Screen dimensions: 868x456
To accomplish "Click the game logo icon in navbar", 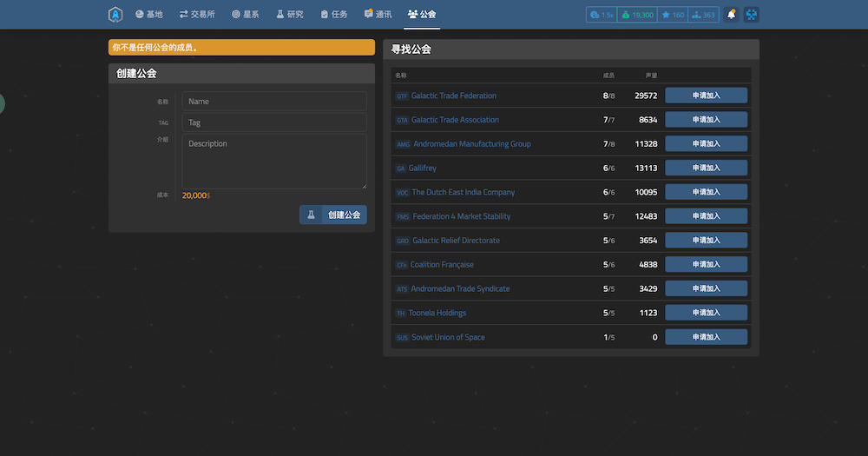I will click(x=115, y=15).
